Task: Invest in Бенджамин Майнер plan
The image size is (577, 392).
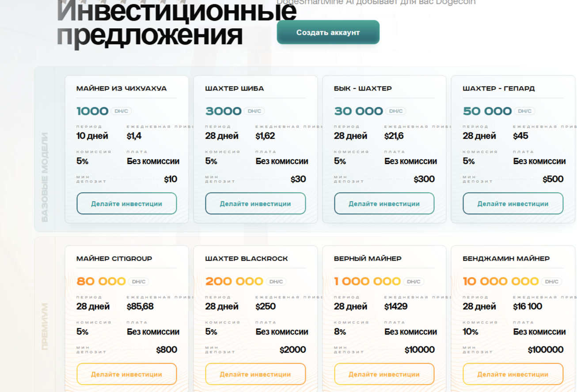Action: pyautogui.click(x=512, y=374)
